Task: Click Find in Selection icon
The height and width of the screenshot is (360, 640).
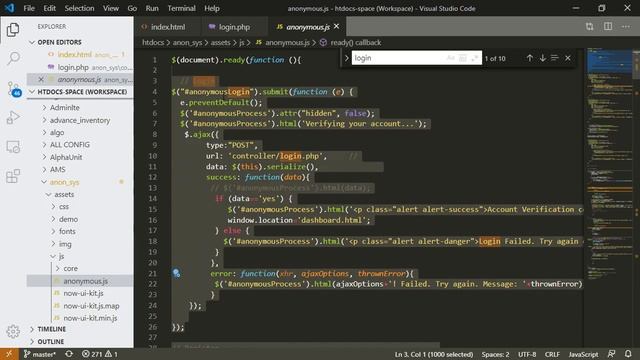Action: pos(554,58)
